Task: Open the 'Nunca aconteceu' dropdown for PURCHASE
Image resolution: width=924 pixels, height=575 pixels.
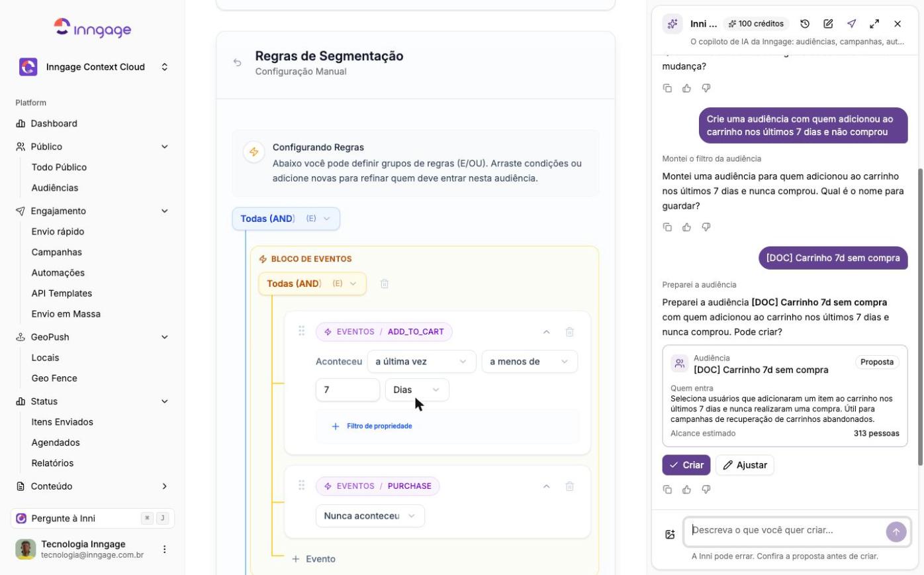Action: [370, 516]
